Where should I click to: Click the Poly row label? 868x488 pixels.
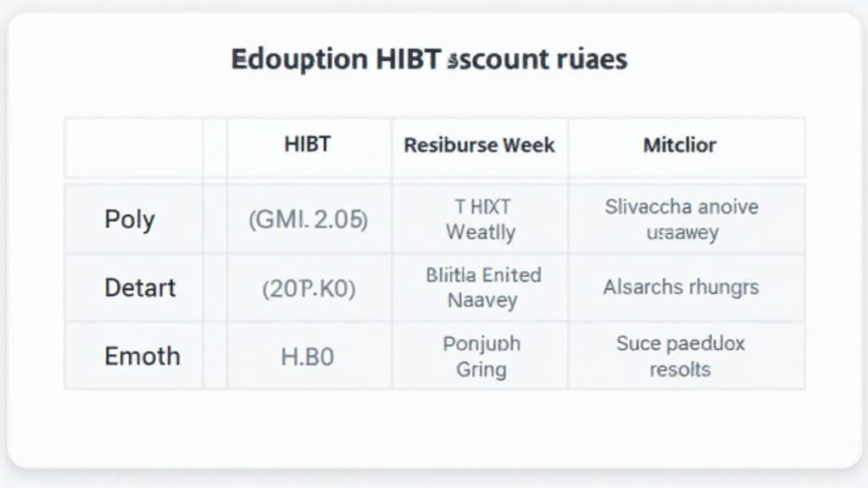pos(130,219)
